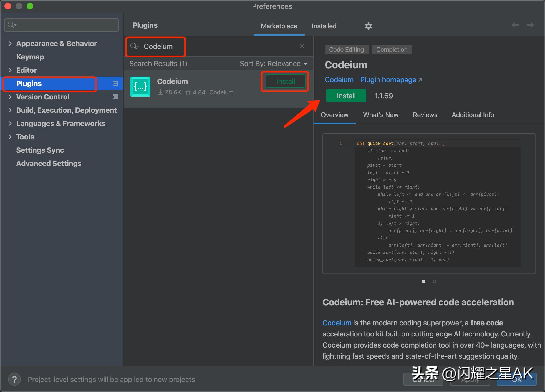The width and height of the screenshot is (545, 392).
Task: Clear the Codeium search query
Action: [x=302, y=46]
